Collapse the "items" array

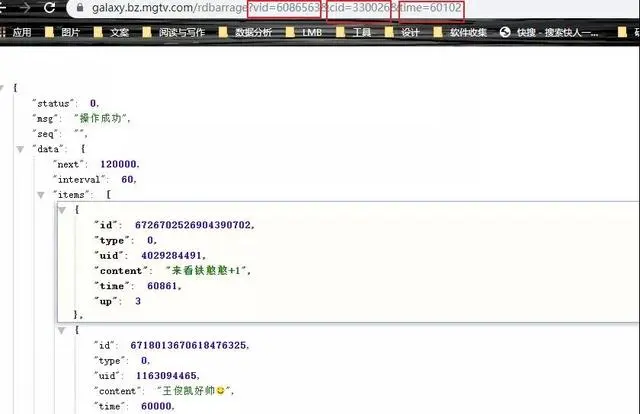pyautogui.click(x=41, y=195)
